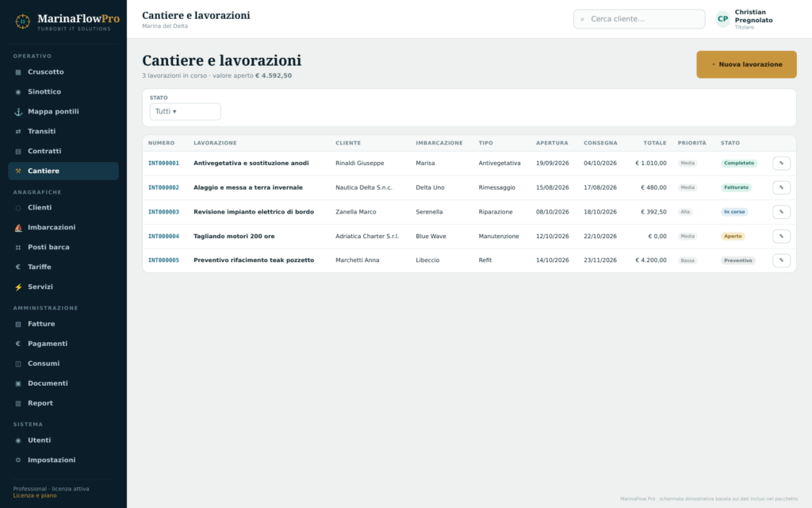Click the Nuova lavorazione button
Viewport: 812px width, 508px height.
point(746,64)
